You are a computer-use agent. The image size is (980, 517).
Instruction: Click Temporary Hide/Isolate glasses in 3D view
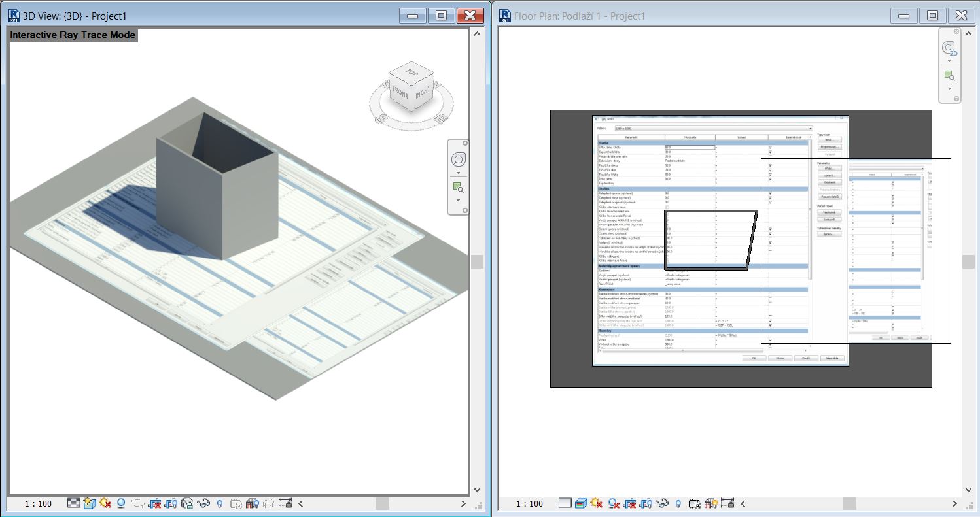click(x=203, y=503)
